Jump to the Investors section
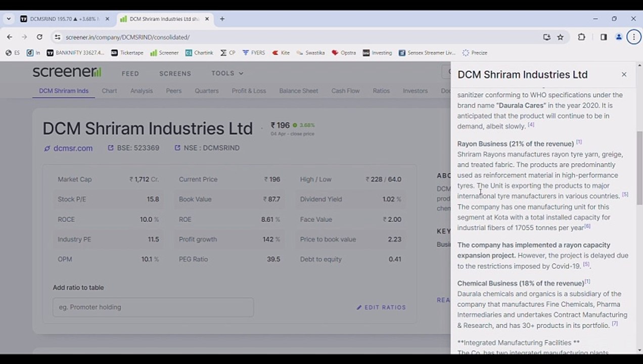This screenshot has width=643, height=364. [415, 91]
